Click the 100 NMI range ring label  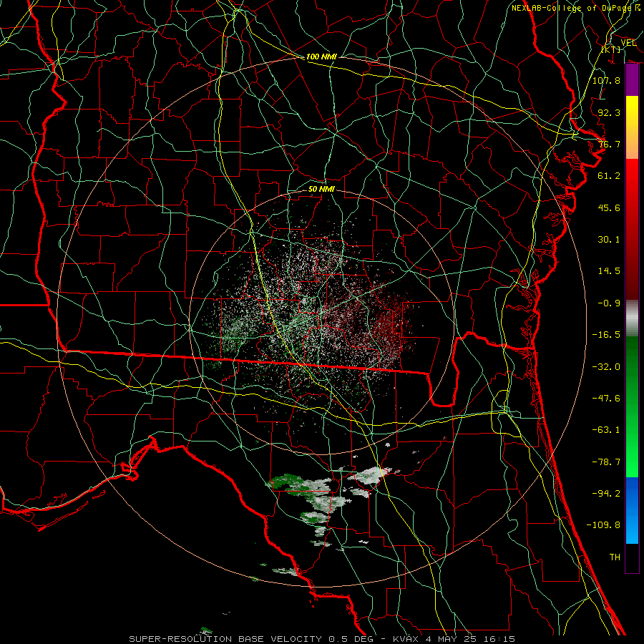(x=321, y=57)
